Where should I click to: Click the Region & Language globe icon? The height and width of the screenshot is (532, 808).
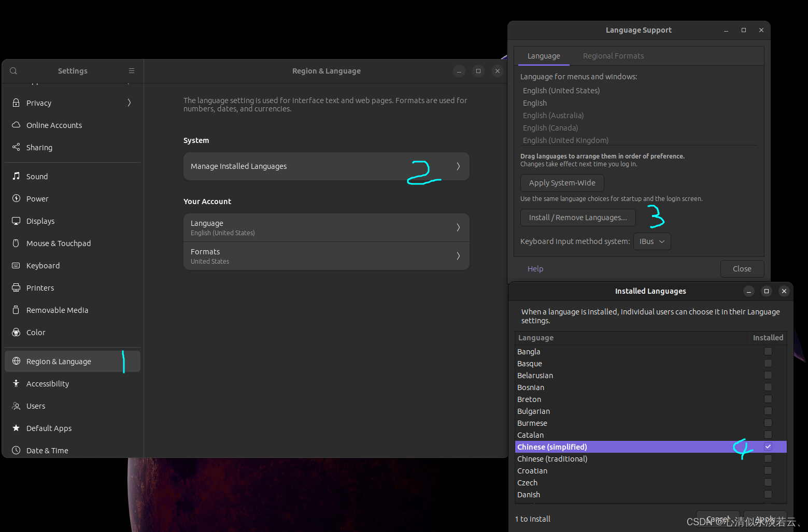click(x=16, y=361)
